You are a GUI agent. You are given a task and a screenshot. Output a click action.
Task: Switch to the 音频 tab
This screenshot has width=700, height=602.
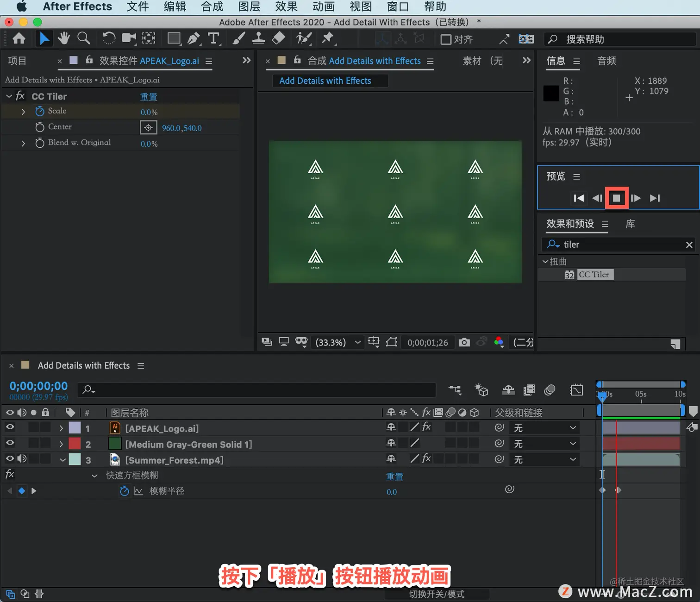(606, 61)
